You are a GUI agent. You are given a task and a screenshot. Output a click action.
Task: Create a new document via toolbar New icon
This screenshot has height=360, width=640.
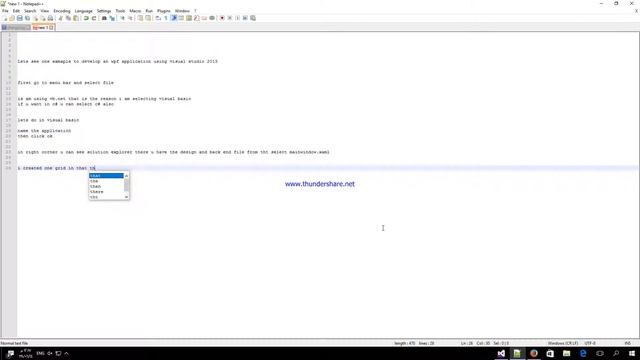pyautogui.click(x=5, y=18)
